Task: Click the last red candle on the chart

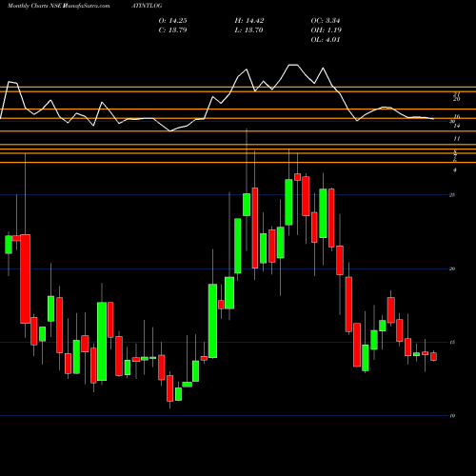Action: pyautogui.click(x=433, y=356)
